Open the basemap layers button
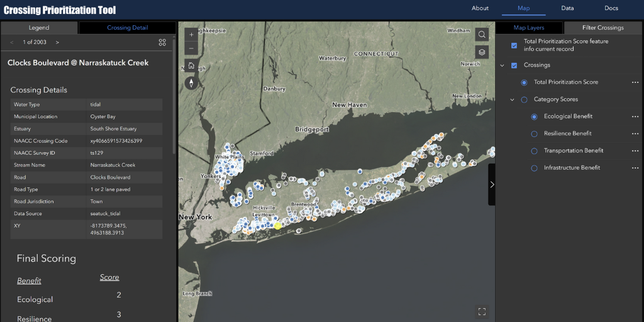The image size is (644, 322). point(482,52)
